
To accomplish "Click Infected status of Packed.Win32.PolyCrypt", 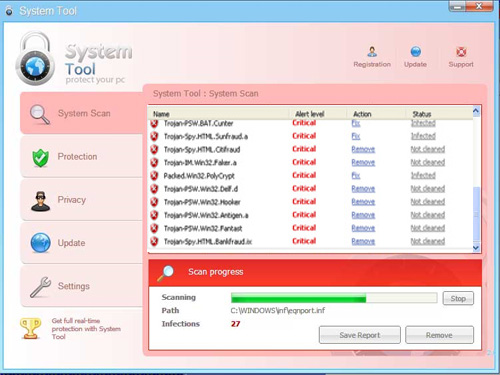I will pos(423,176).
